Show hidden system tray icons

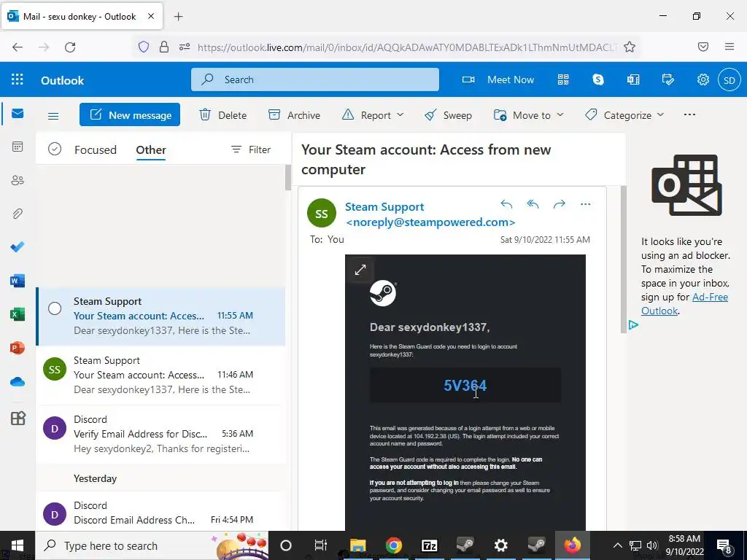coord(617,545)
